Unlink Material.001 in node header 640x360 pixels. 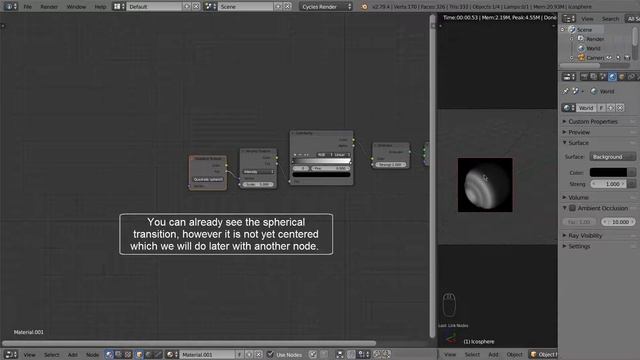(258, 355)
